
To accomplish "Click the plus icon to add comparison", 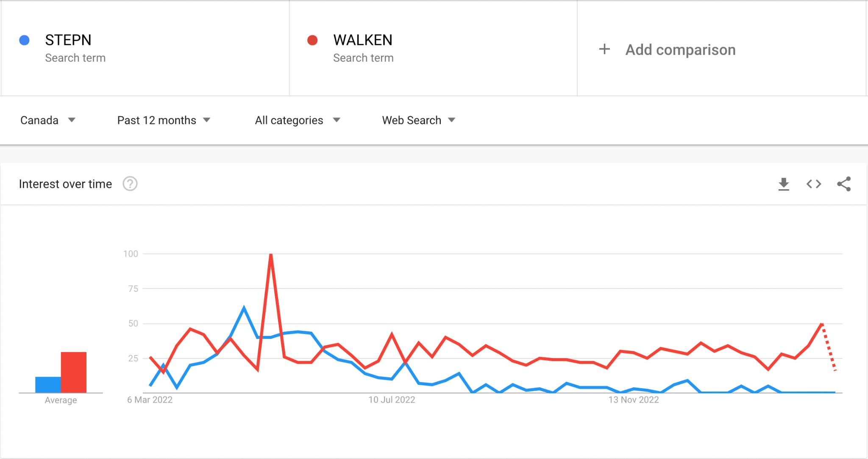I will coord(604,49).
